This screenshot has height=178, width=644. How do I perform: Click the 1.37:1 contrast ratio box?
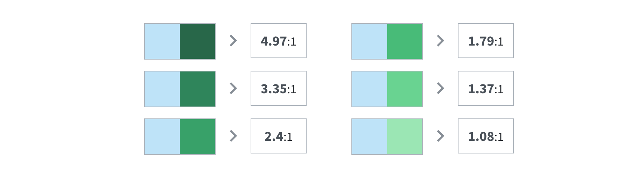[x=486, y=88]
